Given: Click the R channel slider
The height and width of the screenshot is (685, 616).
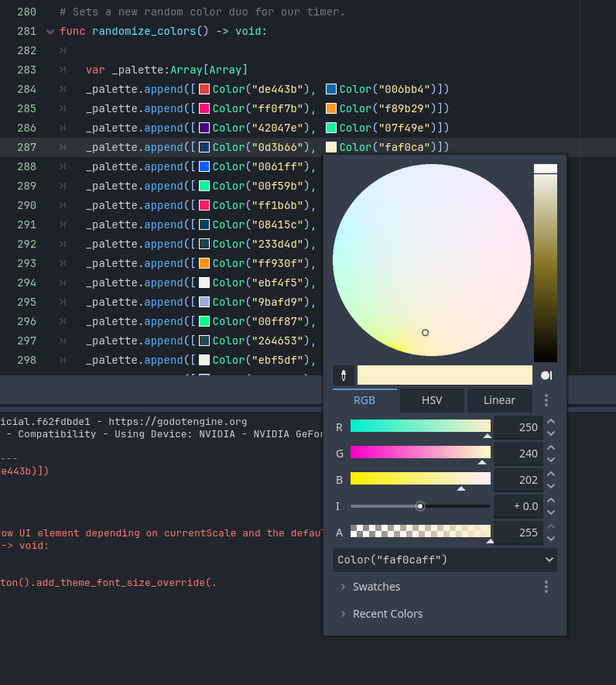Looking at the screenshot, I should 420,426.
